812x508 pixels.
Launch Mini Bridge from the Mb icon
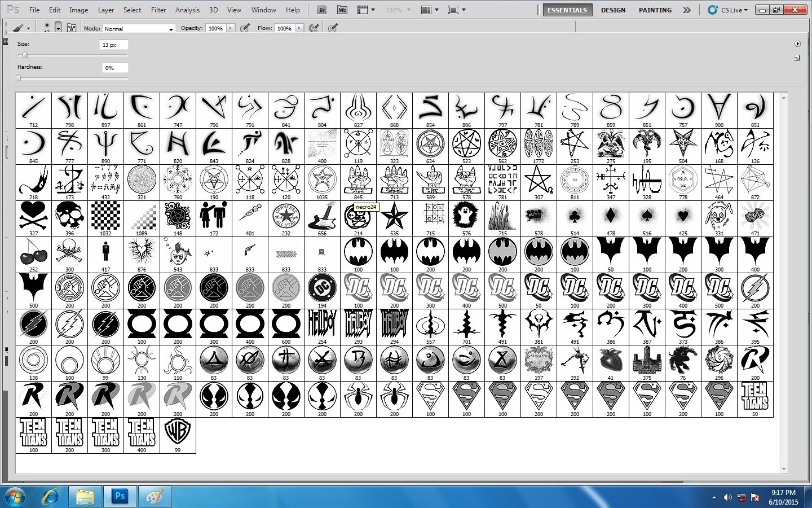[342, 10]
